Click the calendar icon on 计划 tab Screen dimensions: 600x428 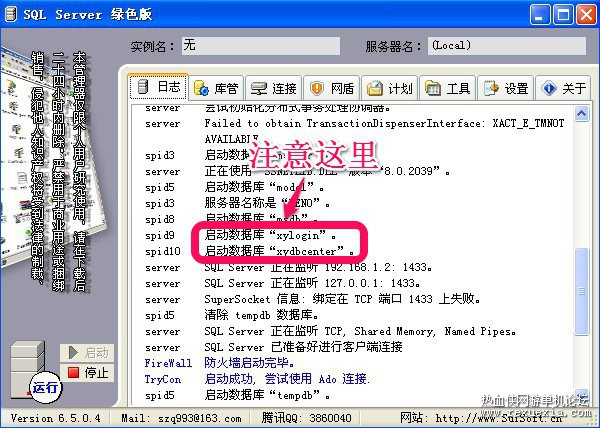[375, 88]
